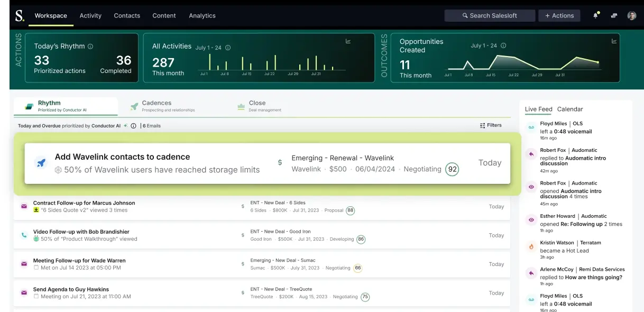Click info icon next to Today's Rhythm
This screenshot has height=312, width=644.
(x=90, y=46)
